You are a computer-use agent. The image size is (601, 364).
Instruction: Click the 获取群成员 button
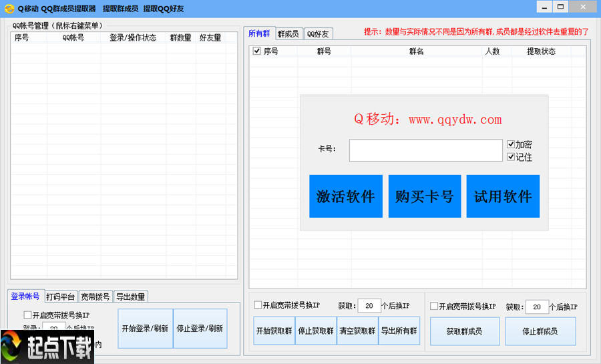pos(465,331)
